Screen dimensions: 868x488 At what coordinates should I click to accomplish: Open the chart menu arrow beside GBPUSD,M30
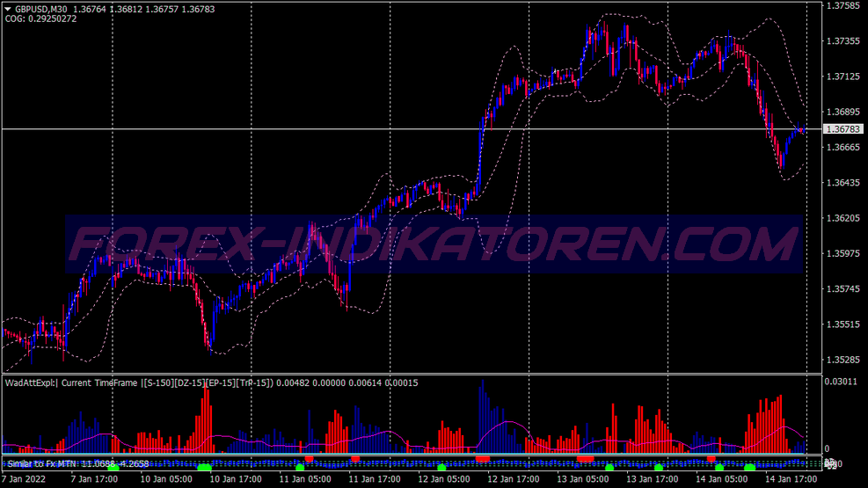click(8, 10)
